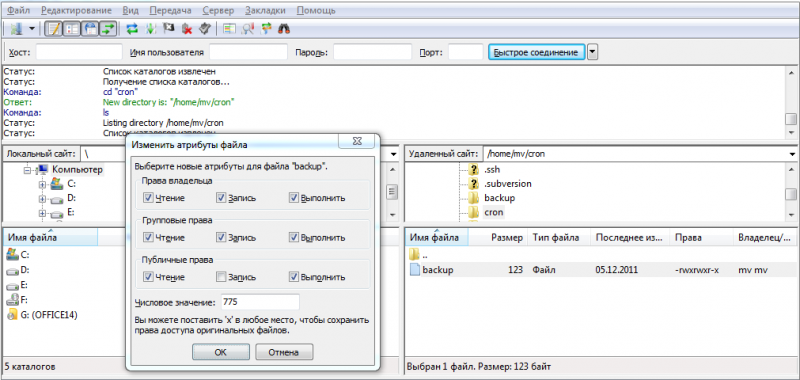Click Быстрое соединение button
Screen dimensions: 800x380
click(536, 52)
